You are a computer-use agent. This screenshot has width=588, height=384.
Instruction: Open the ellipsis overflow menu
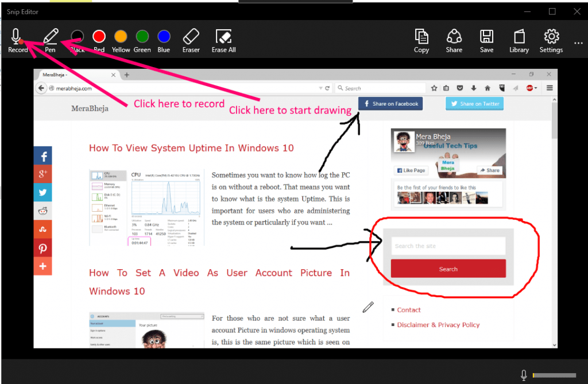click(x=578, y=43)
